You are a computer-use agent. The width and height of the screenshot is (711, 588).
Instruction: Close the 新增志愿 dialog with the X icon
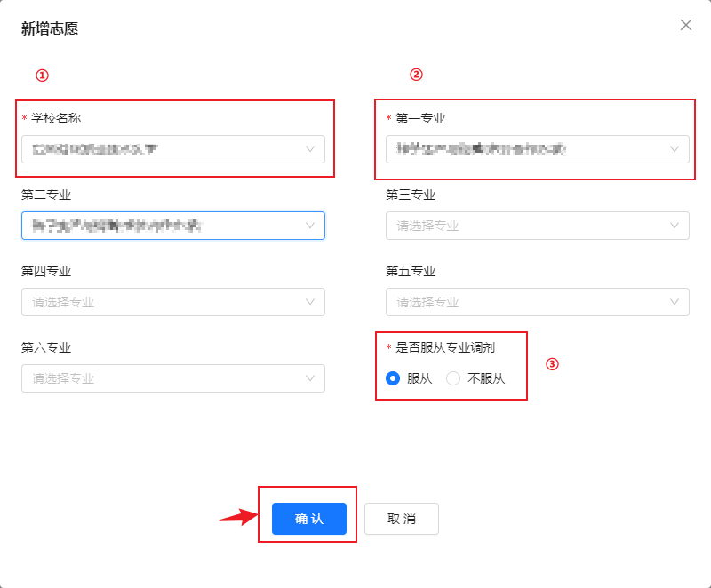[x=686, y=25]
